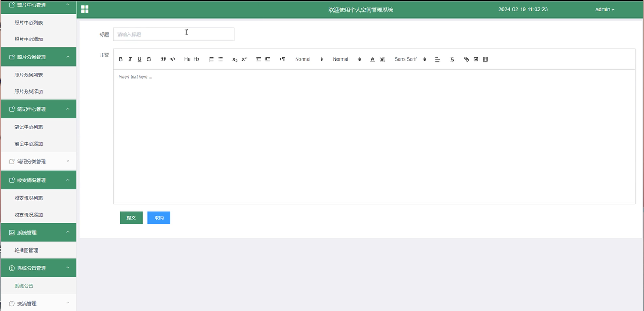
Task: Collapse the 笔记中心管理 menu
Action: tap(38, 109)
